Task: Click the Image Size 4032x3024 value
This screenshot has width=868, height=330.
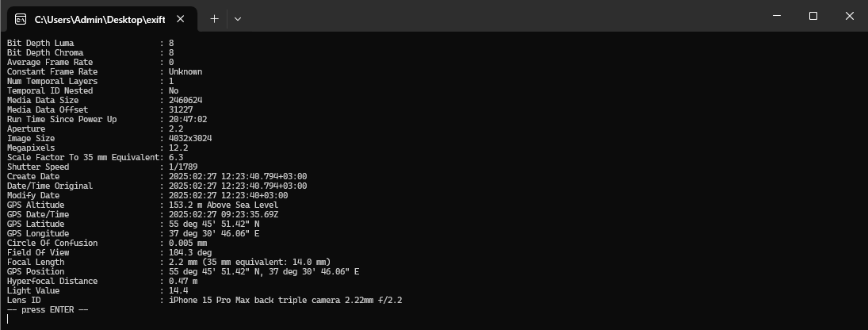Action: 190,138
